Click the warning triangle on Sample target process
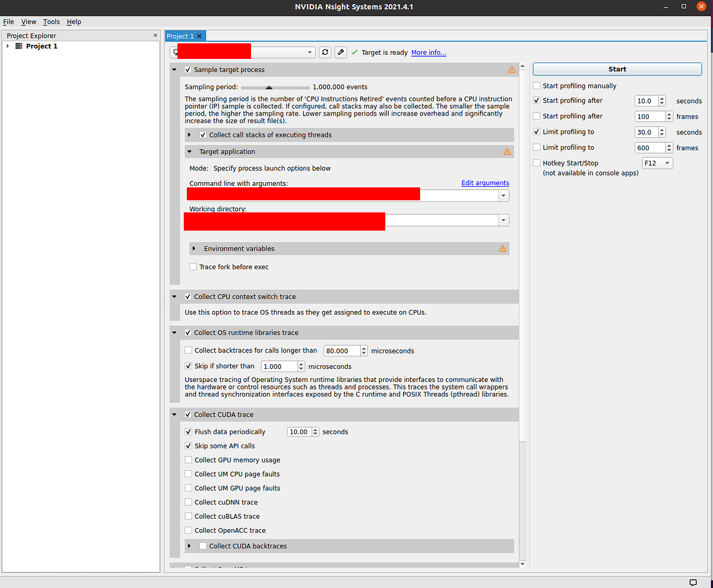Image resolution: width=713 pixels, height=588 pixels. (511, 70)
